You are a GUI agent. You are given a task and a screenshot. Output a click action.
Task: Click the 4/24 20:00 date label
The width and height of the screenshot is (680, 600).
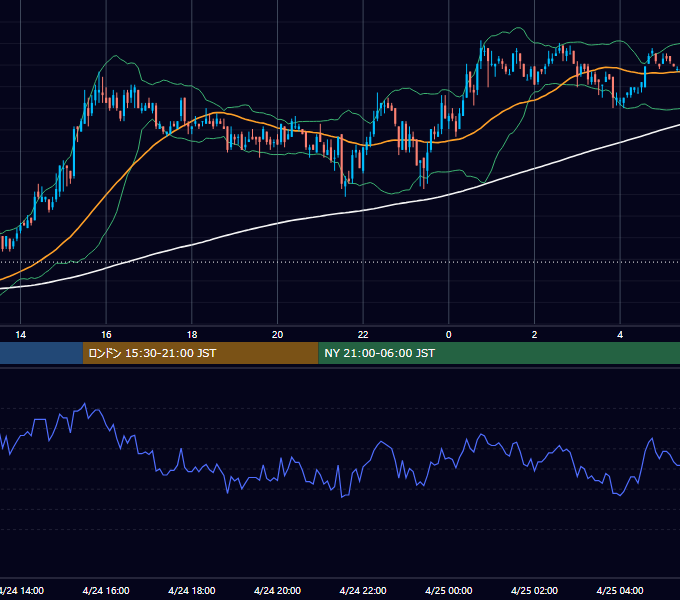(278, 590)
